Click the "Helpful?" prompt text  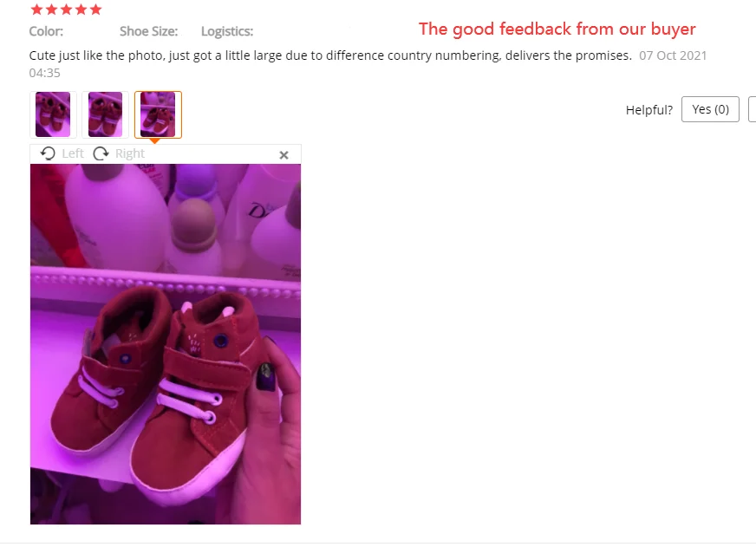649,110
